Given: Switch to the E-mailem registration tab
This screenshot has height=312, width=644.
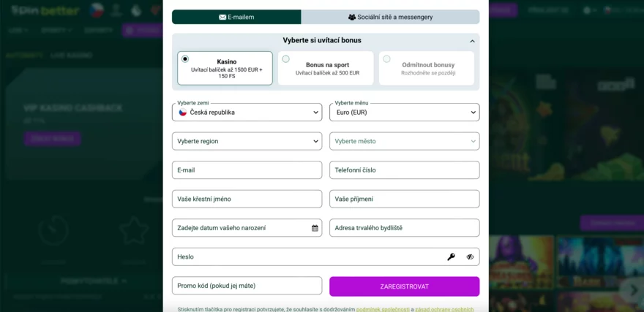Looking at the screenshot, I should coord(236,17).
